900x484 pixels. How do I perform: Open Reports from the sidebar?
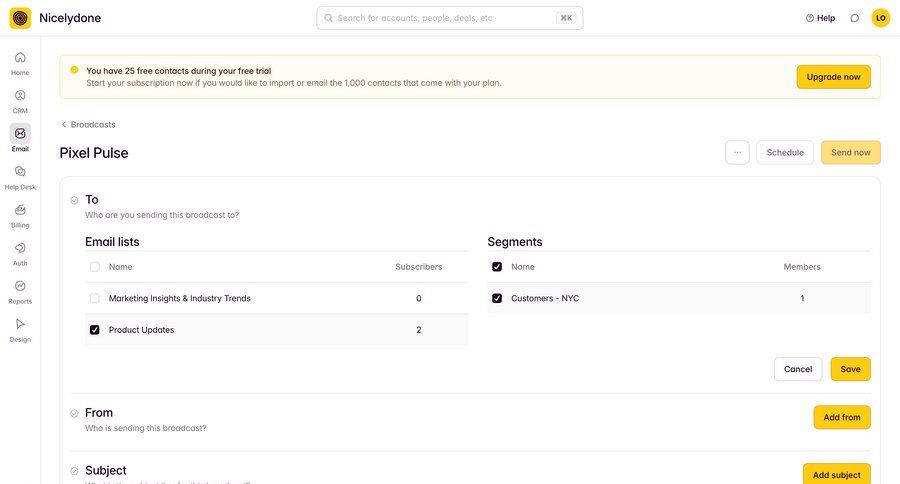20,292
